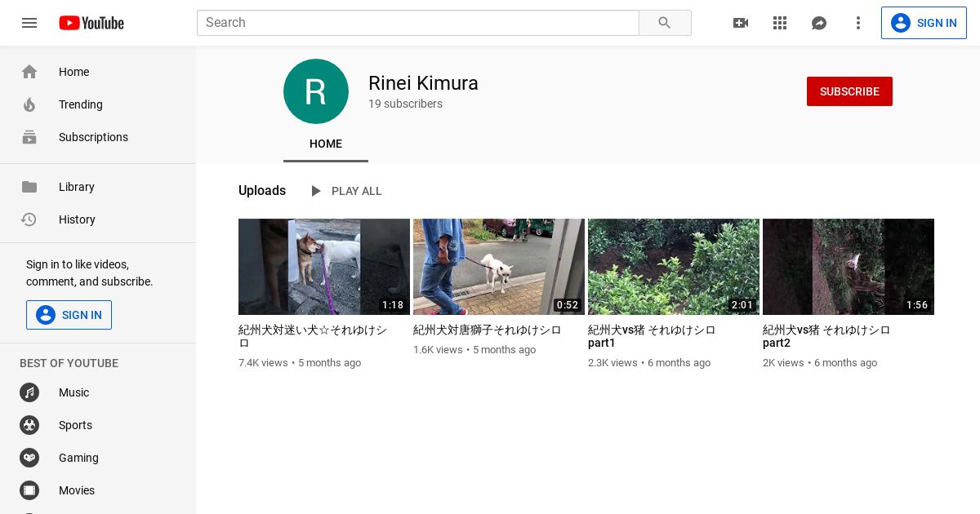
Task: Click the History clock icon
Action: tap(29, 219)
